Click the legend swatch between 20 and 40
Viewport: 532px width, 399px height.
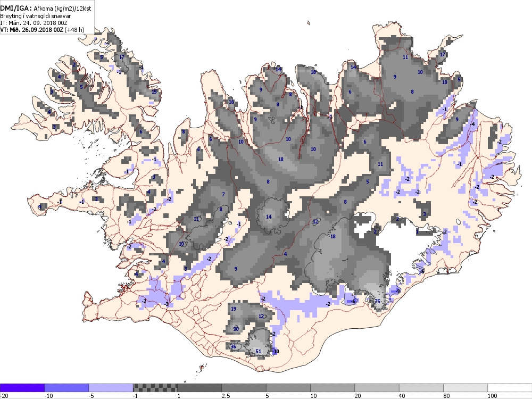377,387
